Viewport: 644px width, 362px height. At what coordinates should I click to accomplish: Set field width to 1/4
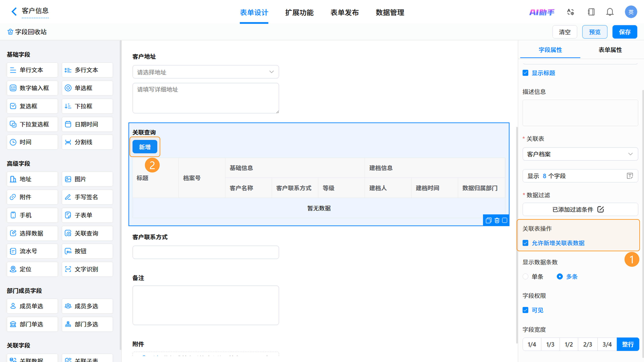tap(532, 345)
